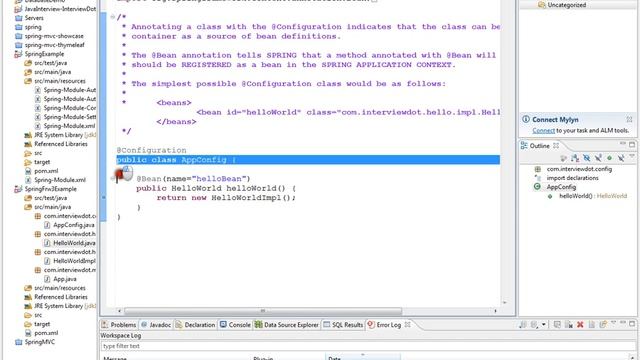Select the com.interviewdot.c package
This screenshot has height=360, width=640.
coord(69,216)
